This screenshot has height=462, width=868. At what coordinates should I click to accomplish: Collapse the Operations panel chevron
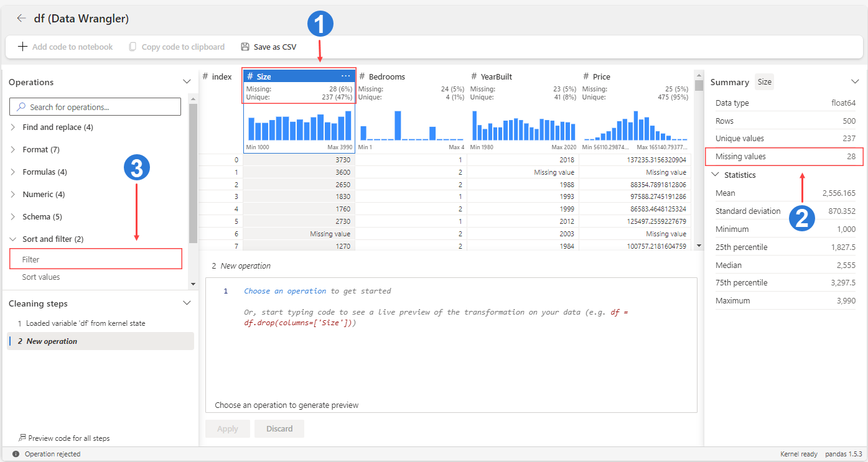coord(186,82)
